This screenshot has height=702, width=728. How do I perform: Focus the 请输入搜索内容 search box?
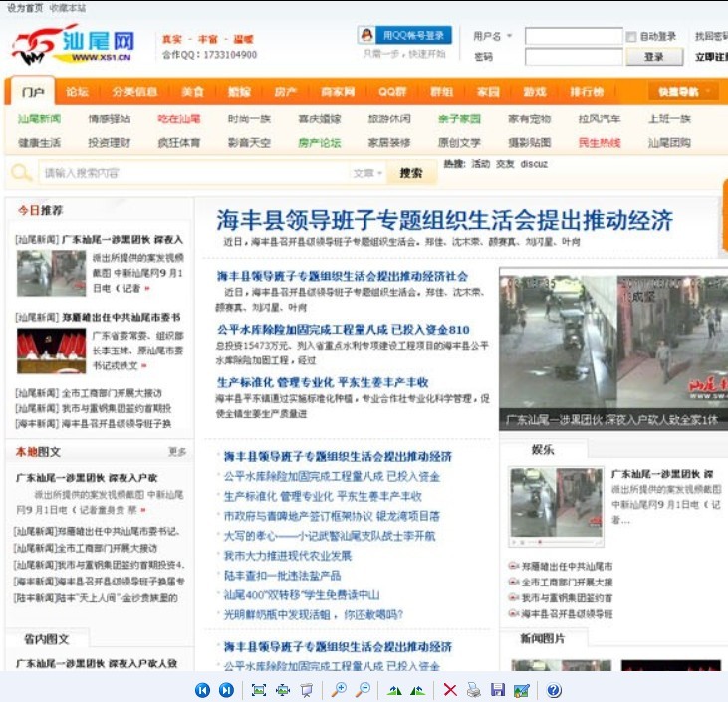[x=194, y=173]
